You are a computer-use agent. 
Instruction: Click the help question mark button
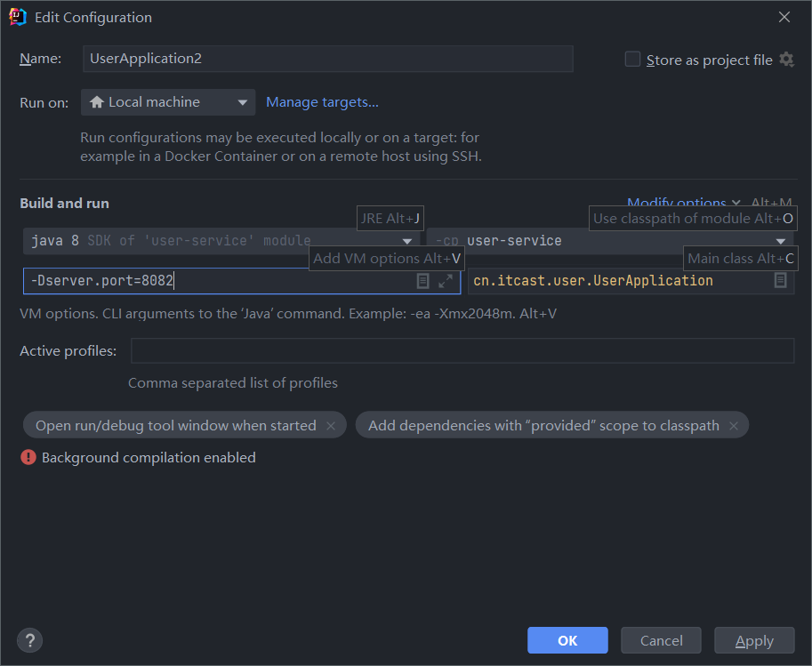(29, 640)
